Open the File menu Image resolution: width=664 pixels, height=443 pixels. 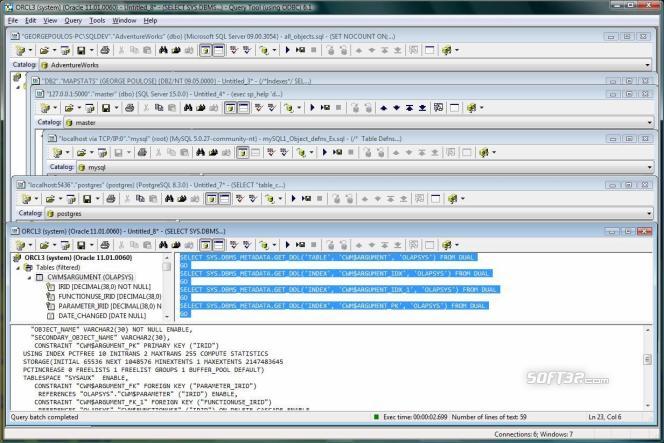tap(13, 20)
